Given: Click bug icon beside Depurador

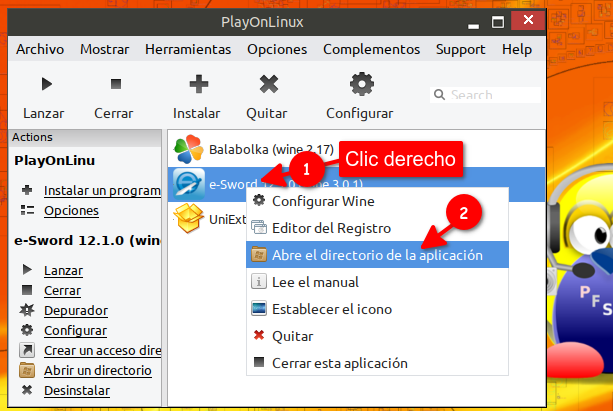Looking at the screenshot, I should [x=27, y=310].
